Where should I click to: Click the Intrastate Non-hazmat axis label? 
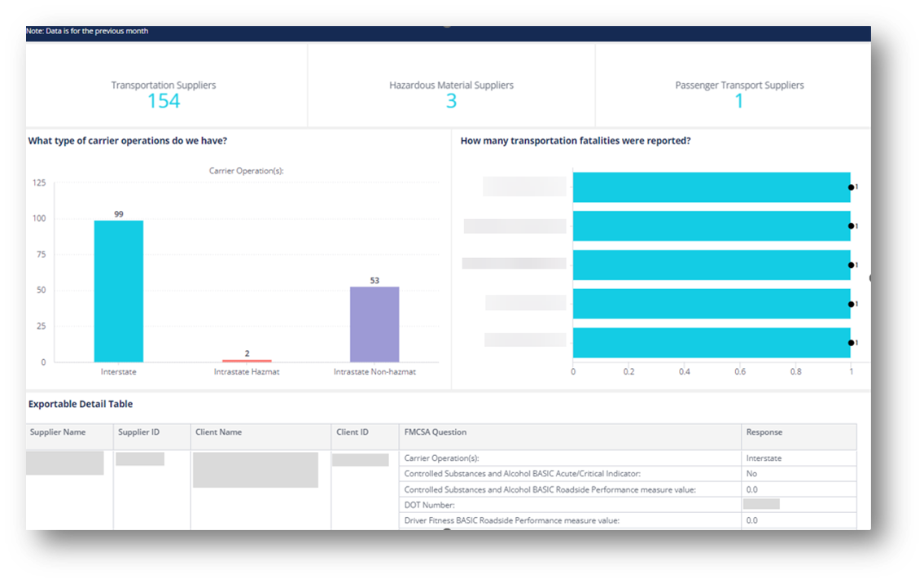coord(374,372)
